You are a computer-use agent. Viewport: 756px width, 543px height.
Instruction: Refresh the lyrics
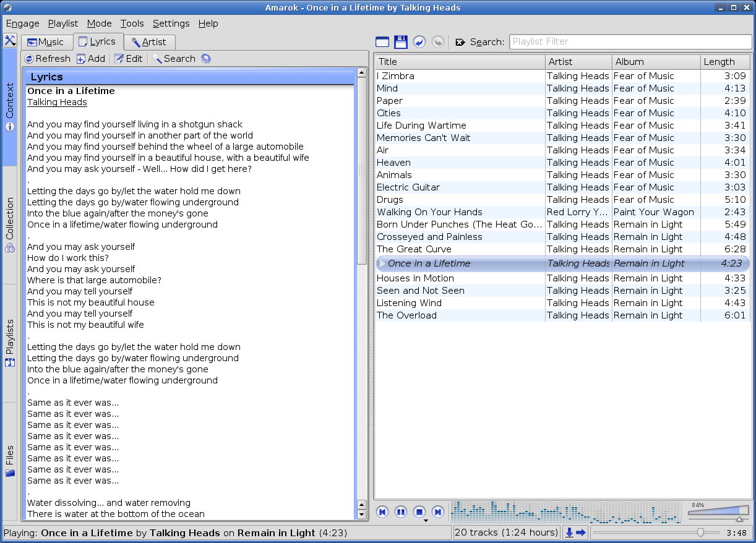(48, 59)
